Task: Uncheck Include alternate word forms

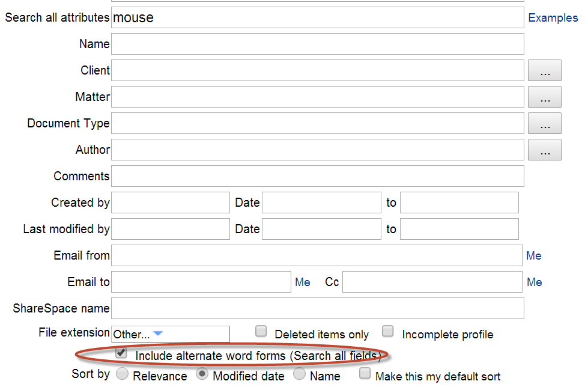Action: (x=121, y=353)
